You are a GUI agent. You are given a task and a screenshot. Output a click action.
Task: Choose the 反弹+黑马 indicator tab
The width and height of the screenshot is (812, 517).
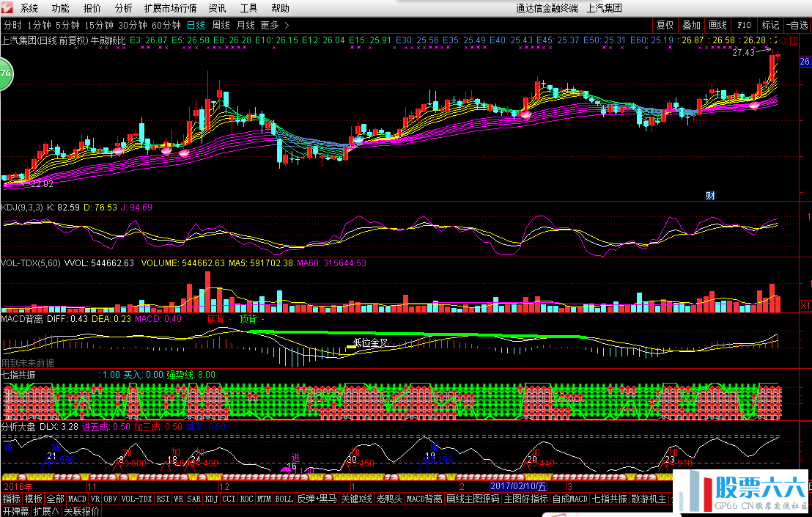coord(317,499)
